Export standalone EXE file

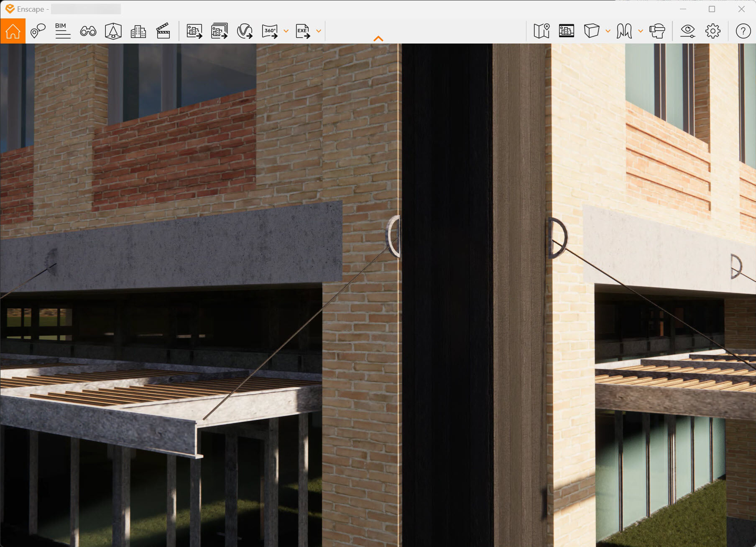coord(302,31)
